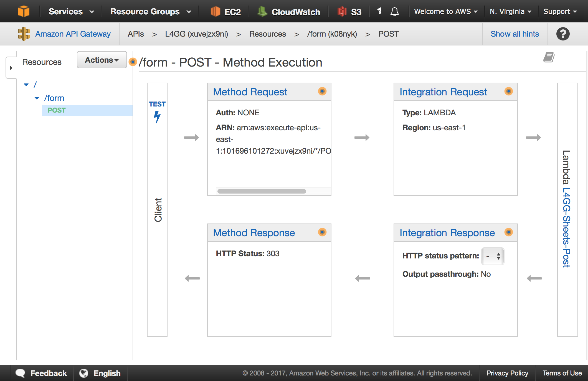Click Show all hints

coord(515,34)
